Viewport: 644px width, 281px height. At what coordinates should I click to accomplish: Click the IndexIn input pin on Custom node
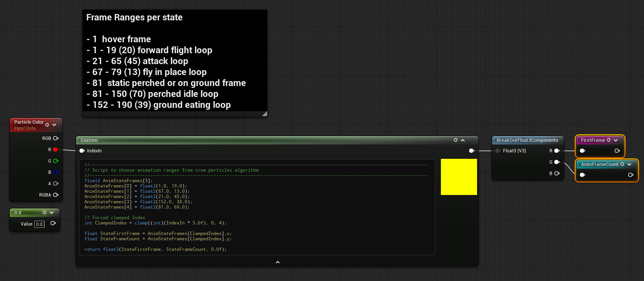(x=82, y=151)
